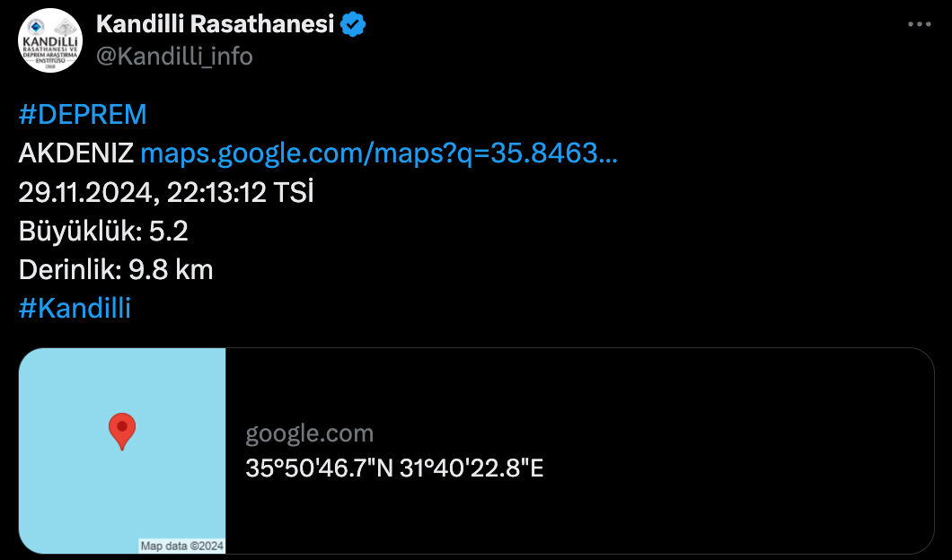Viewport: 952px width, 560px height.
Task: Click the Büyüklük: 5.2 magnitude line
Action: click(103, 231)
